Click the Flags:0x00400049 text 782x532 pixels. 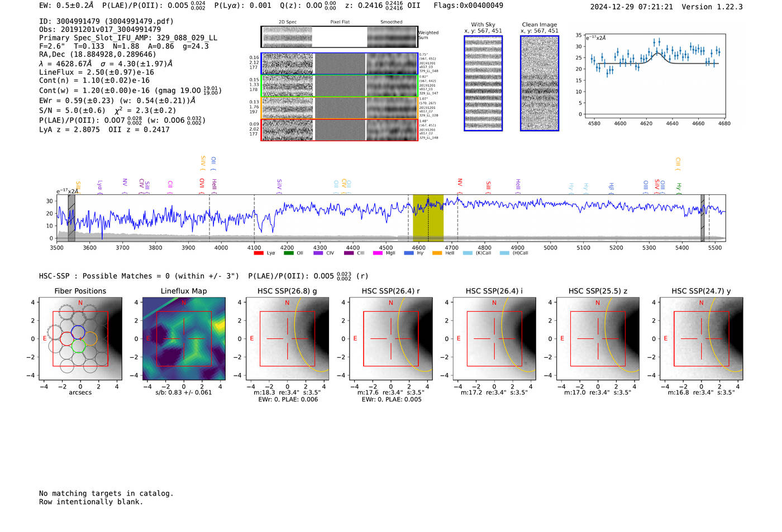click(468, 6)
